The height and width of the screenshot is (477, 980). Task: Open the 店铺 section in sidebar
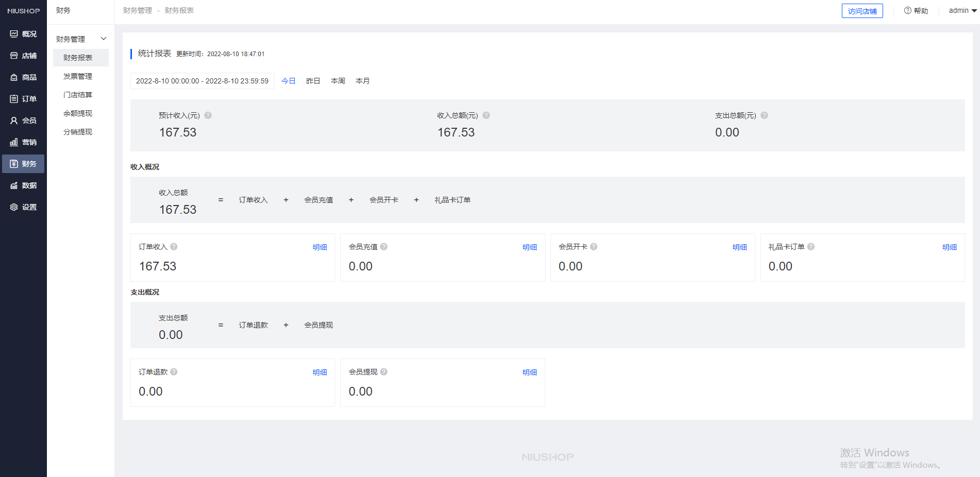click(23, 55)
